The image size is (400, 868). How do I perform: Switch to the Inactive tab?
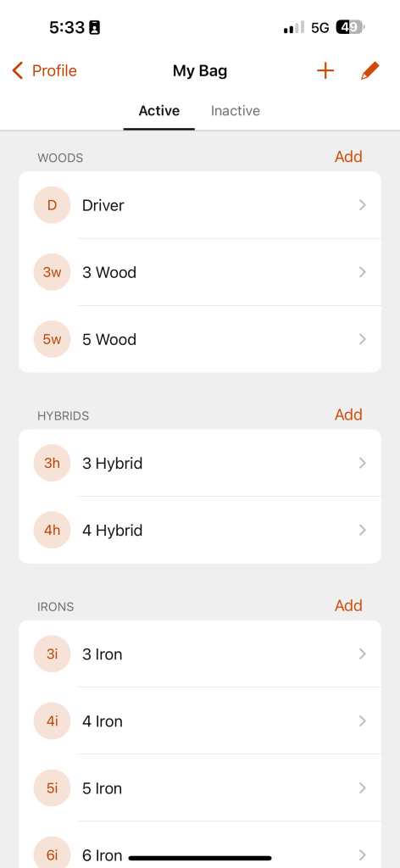click(235, 111)
